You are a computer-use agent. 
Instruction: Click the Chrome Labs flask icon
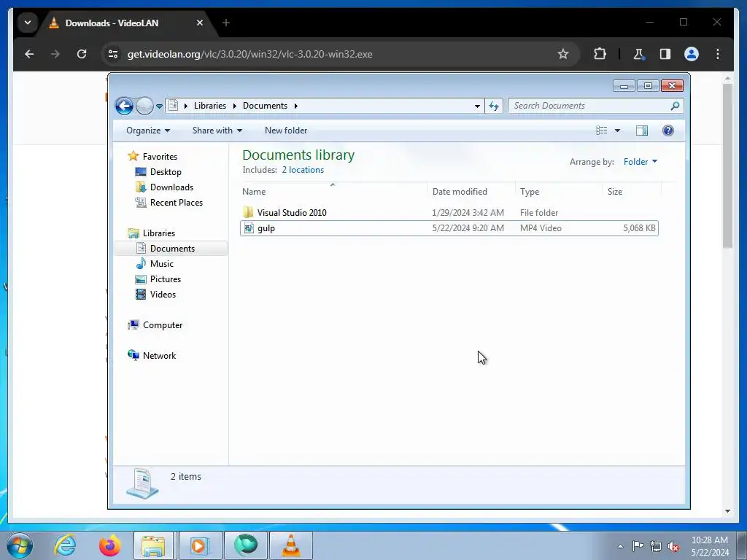(x=638, y=54)
